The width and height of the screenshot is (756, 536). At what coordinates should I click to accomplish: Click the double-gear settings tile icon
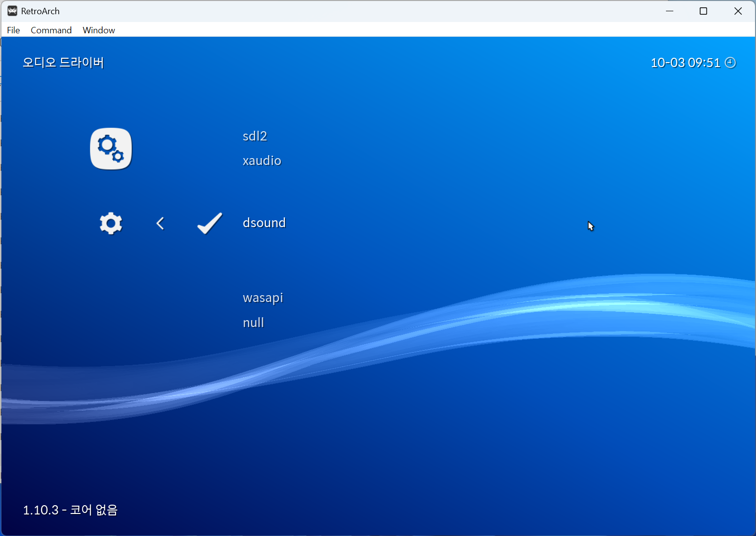point(111,149)
